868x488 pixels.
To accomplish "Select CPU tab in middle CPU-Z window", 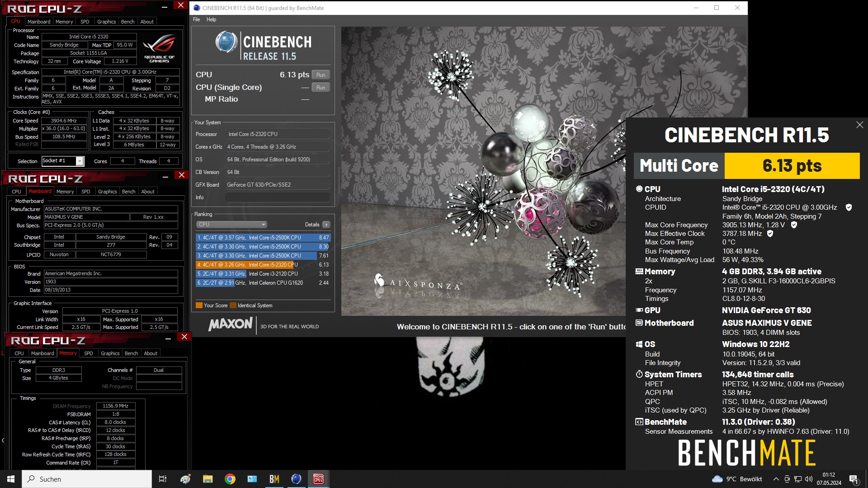I will coord(17,192).
